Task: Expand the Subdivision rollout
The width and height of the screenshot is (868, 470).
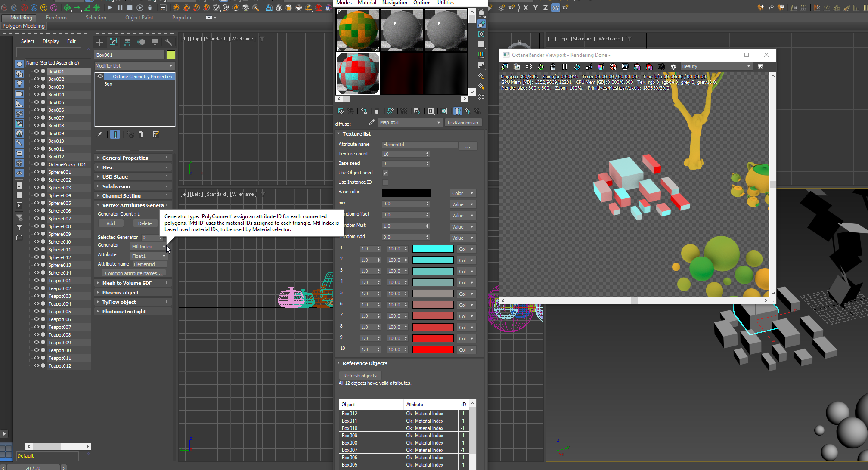Action: (116, 186)
